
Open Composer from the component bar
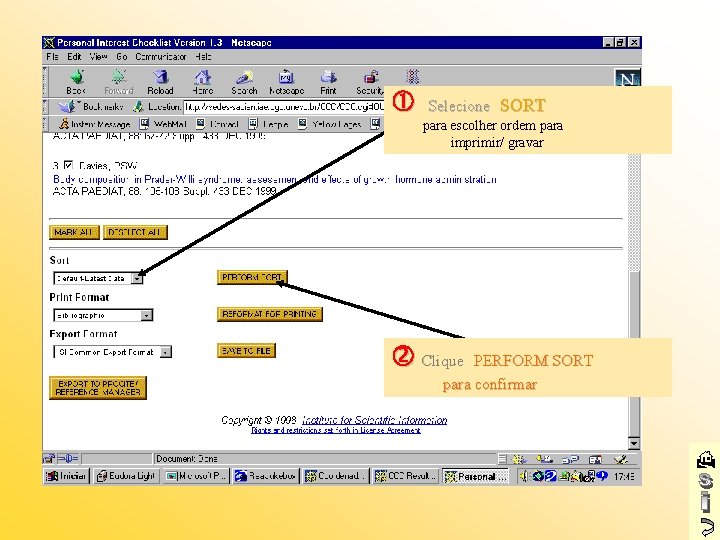pos(620,459)
